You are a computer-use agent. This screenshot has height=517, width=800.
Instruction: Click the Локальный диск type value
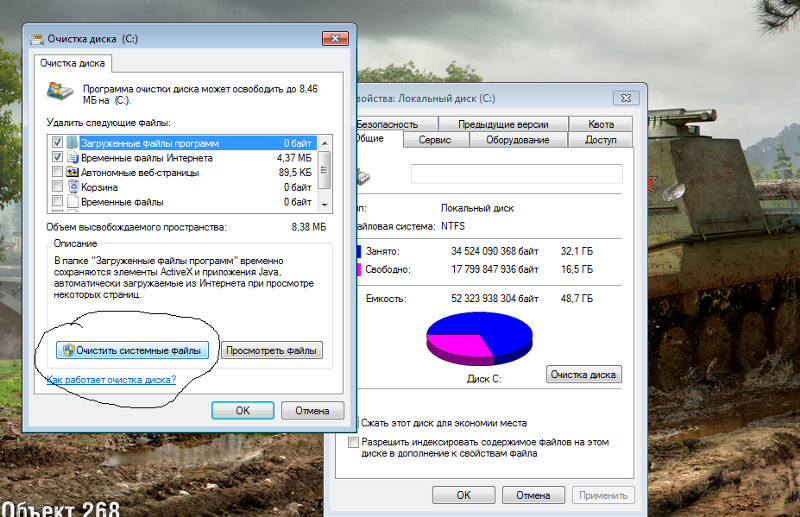(x=477, y=208)
